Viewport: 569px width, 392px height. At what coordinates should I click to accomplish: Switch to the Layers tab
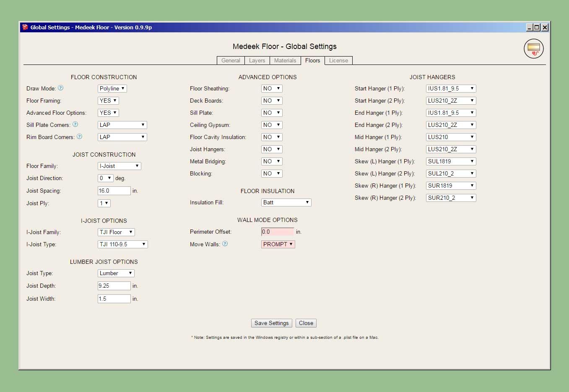click(257, 60)
